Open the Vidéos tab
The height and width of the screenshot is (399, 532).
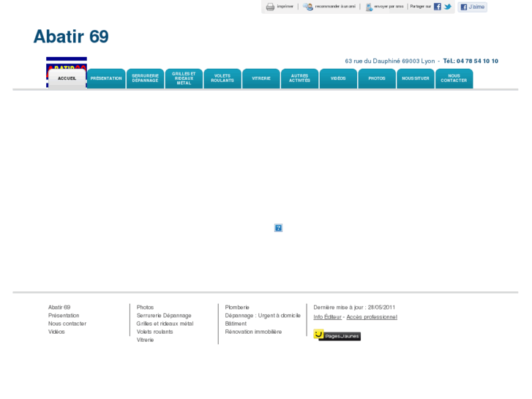(x=338, y=78)
